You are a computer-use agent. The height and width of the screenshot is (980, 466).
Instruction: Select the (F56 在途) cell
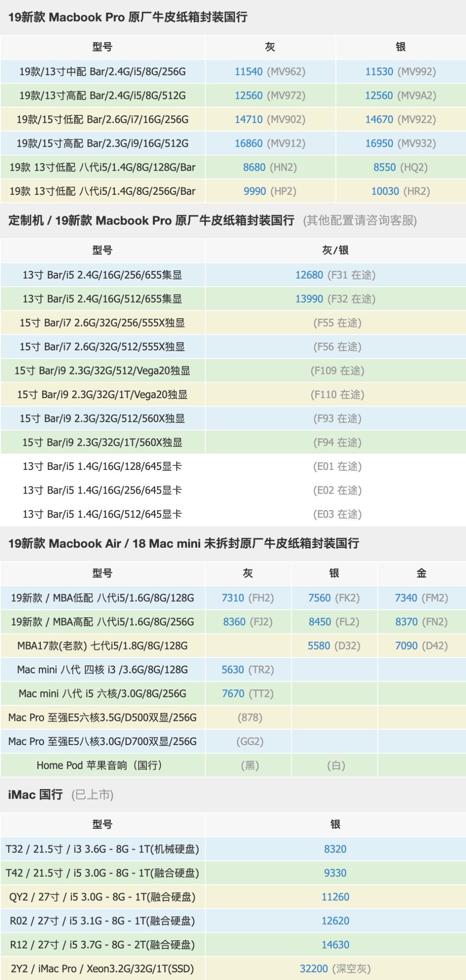click(x=337, y=347)
